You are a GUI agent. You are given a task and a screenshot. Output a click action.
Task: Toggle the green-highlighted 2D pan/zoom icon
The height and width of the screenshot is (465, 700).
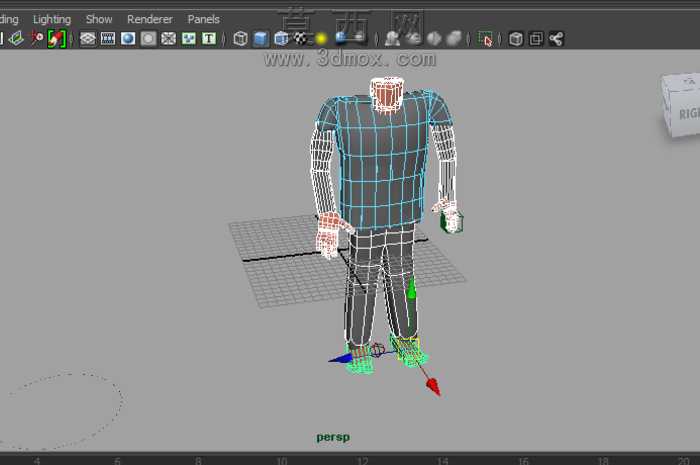pos(57,39)
